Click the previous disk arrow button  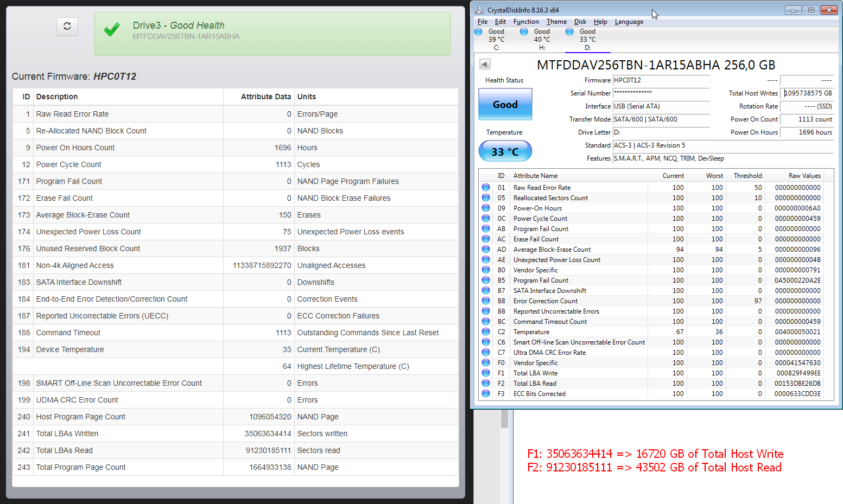coord(485,65)
